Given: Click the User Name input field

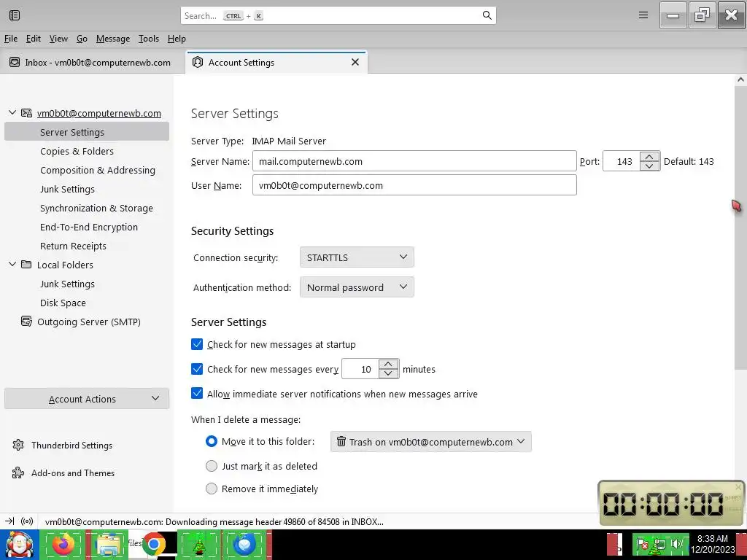Looking at the screenshot, I should click(x=414, y=185).
